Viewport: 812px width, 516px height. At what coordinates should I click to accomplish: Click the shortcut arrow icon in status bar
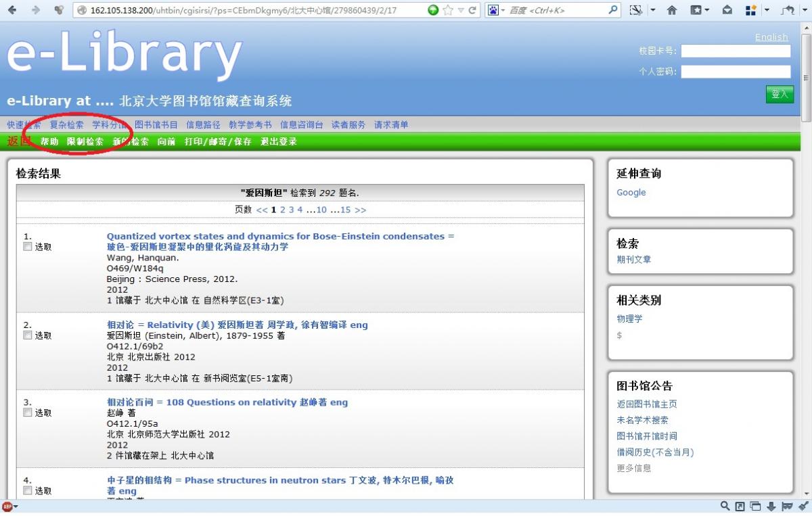[740, 506]
